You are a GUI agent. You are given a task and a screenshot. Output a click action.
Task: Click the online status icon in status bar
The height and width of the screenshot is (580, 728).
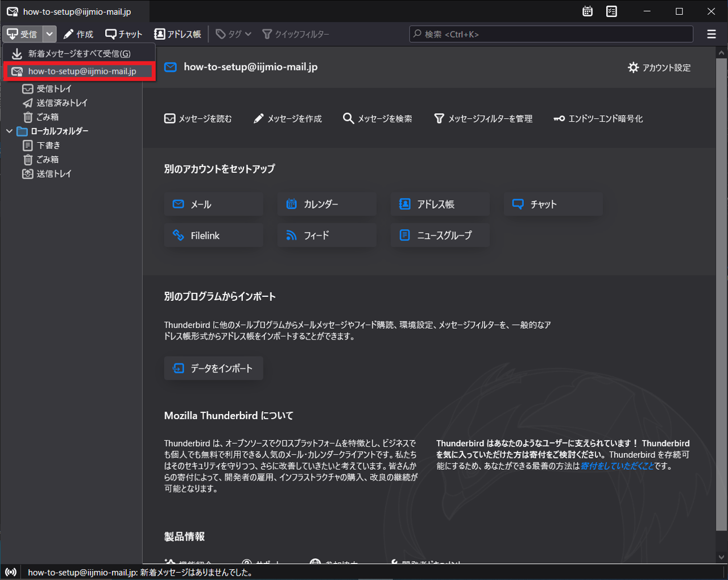(11, 572)
